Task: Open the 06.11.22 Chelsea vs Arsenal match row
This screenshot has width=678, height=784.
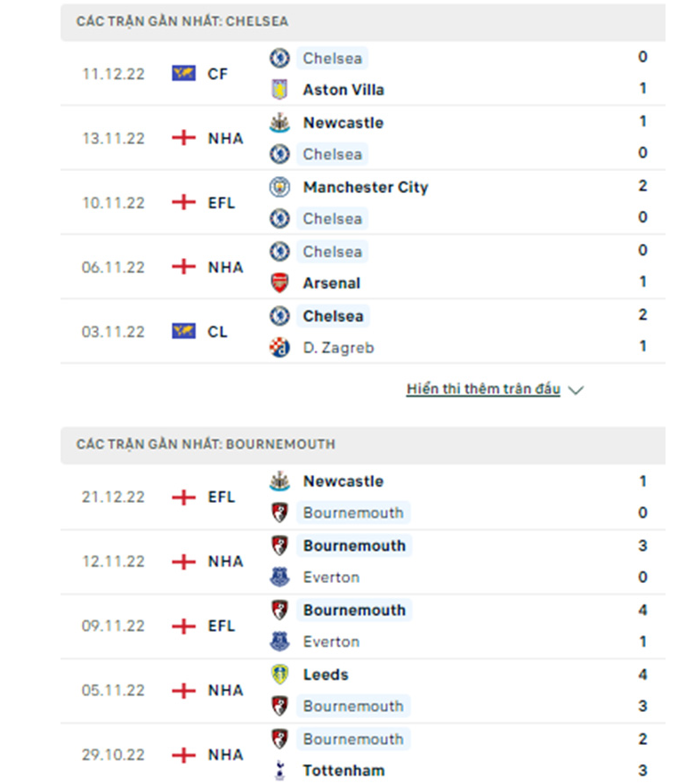Action: click(363, 267)
